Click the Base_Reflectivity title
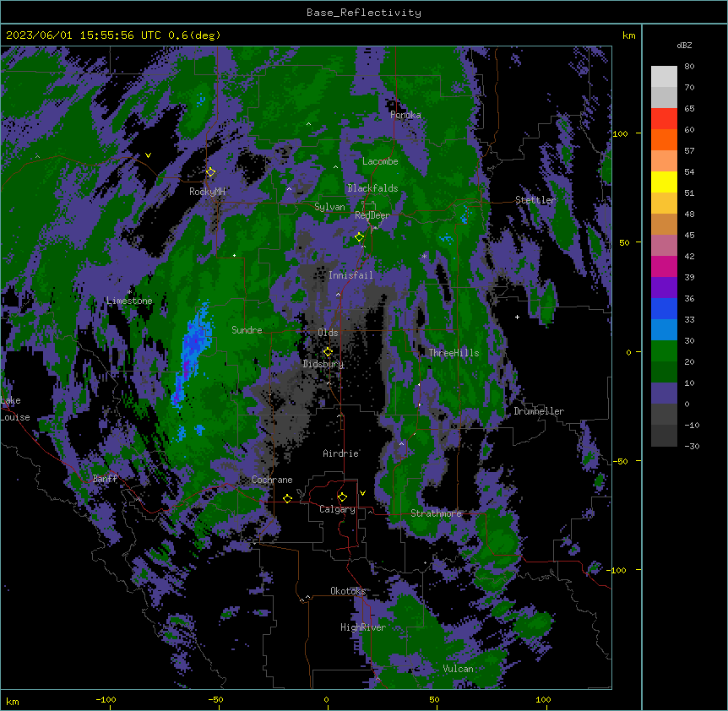Screen dimensions: 728x711 364,13
